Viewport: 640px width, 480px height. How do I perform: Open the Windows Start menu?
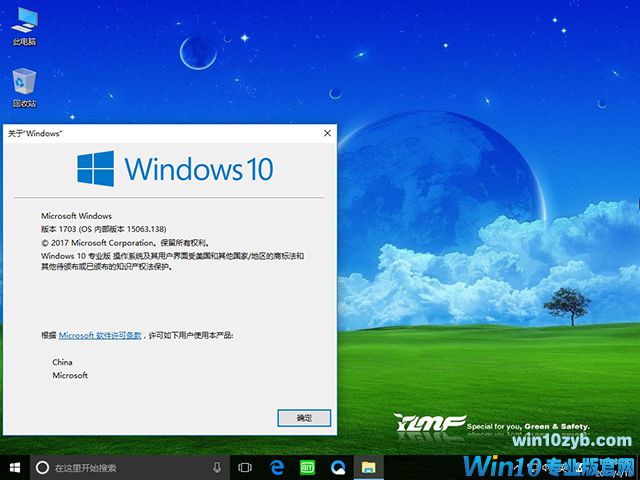(15, 467)
